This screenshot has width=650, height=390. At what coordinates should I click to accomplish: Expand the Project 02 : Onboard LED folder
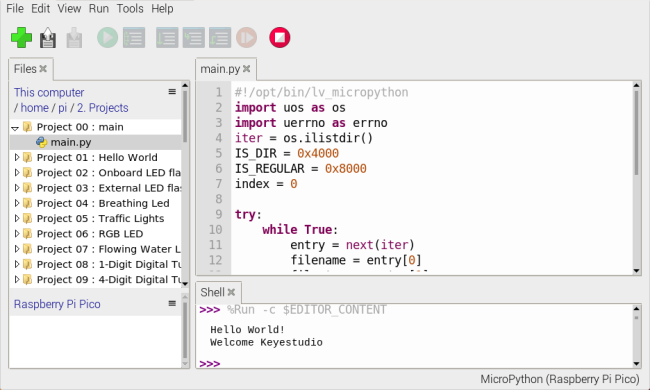click(x=17, y=172)
